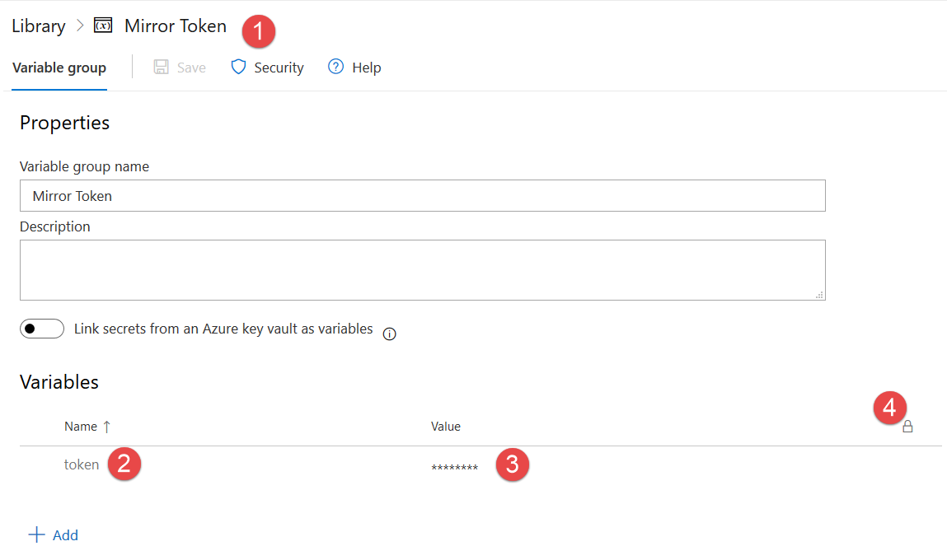This screenshot has width=947, height=560.
Task: Select the Variable group tab
Action: coord(59,68)
